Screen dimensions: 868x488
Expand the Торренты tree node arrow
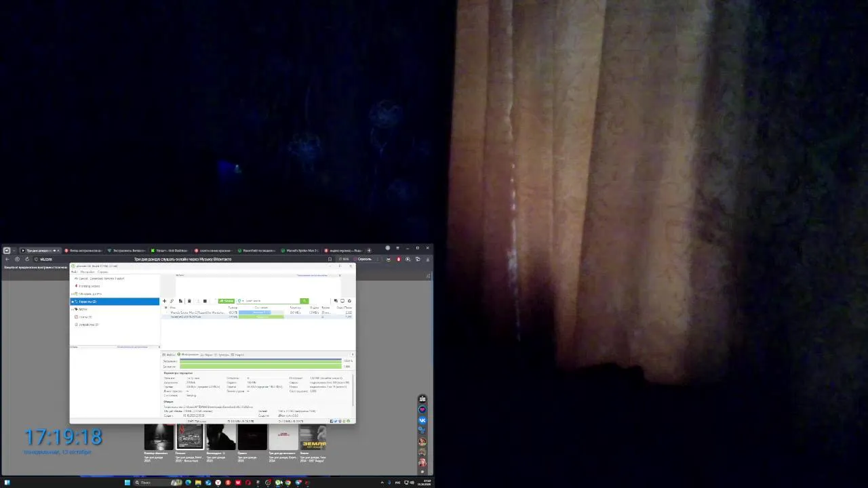pyautogui.click(x=72, y=302)
